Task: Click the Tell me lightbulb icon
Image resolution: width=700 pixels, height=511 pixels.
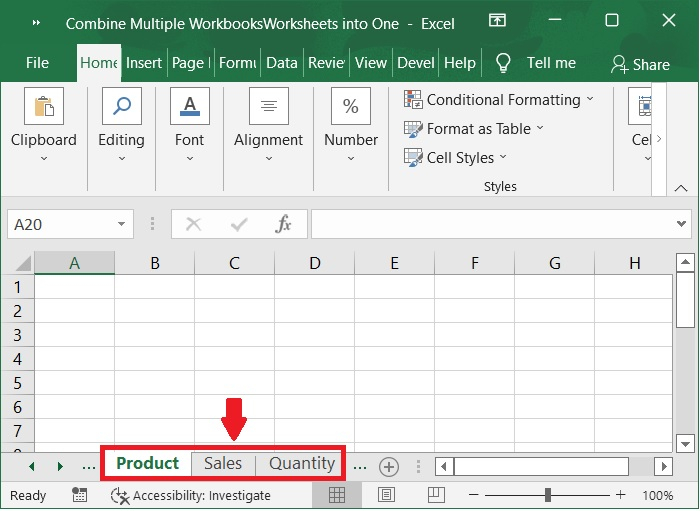Action: click(503, 62)
